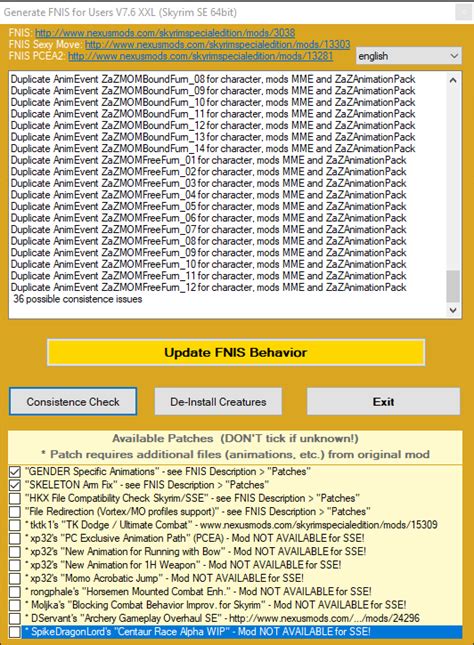Click the Update FNIS Behavior button

click(x=236, y=353)
